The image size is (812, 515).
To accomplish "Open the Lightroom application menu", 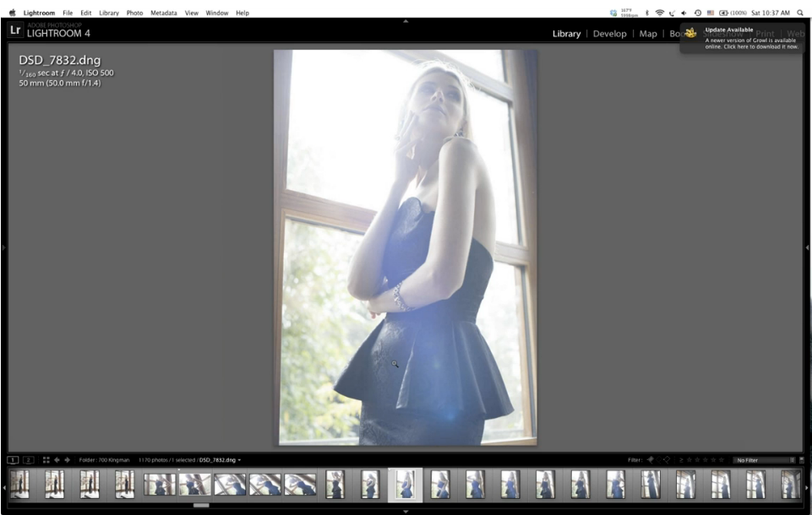I will tap(39, 13).
